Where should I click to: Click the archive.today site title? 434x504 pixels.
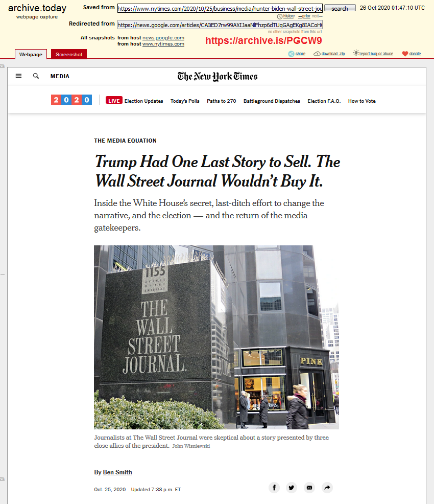pyautogui.click(x=37, y=8)
